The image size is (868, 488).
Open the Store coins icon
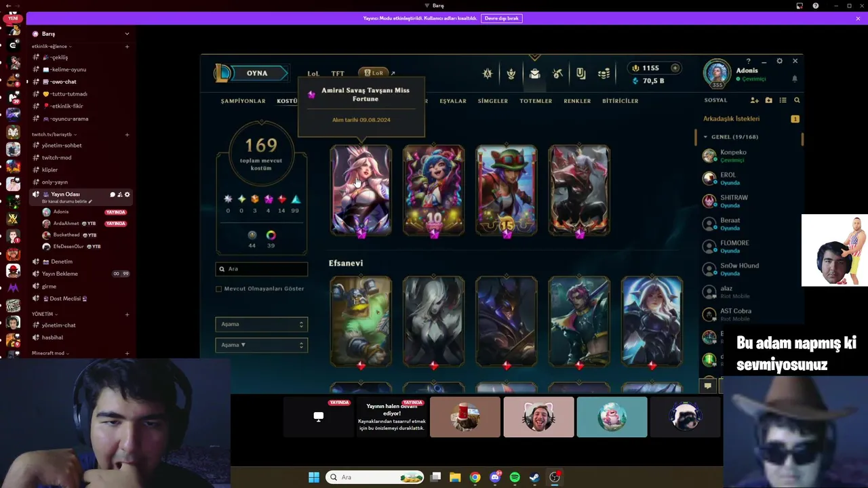click(604, 74)
